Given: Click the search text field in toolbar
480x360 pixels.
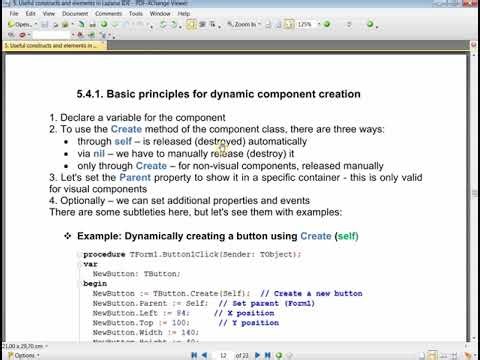Looking at the screenshot, I should point(52,35).
